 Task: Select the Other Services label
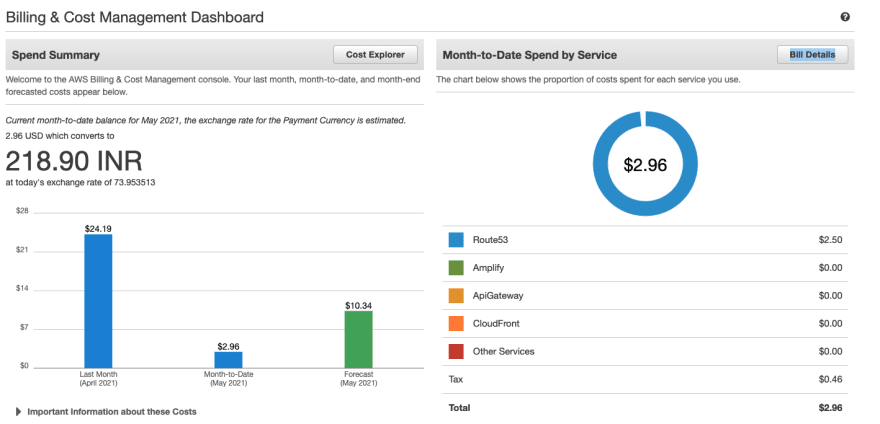503,352
